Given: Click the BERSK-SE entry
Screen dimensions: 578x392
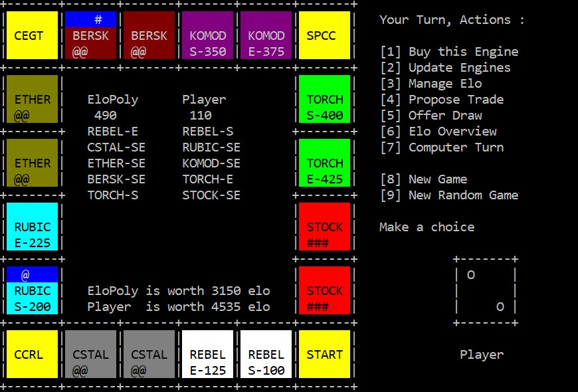Looking at the screenshot, I should (x=116, y=179).
